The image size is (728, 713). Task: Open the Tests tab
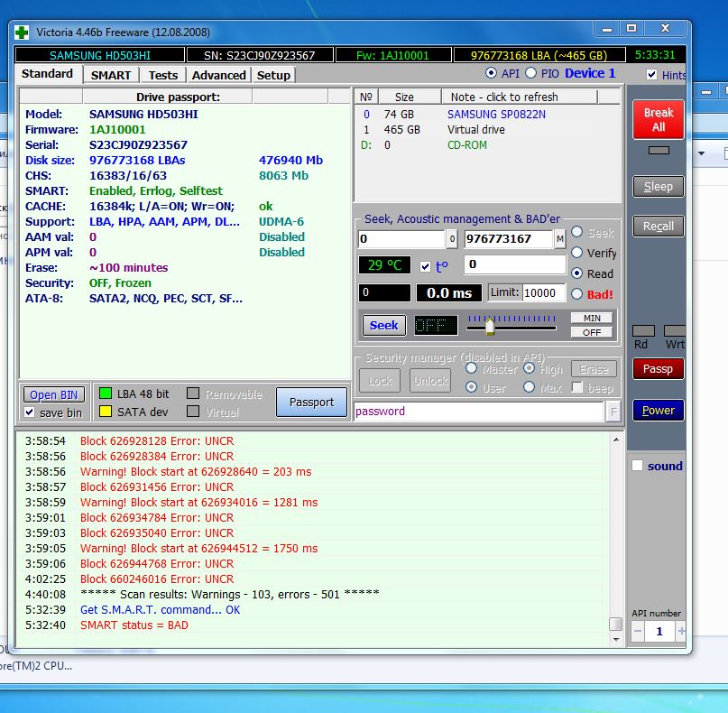tap(163, 75)
